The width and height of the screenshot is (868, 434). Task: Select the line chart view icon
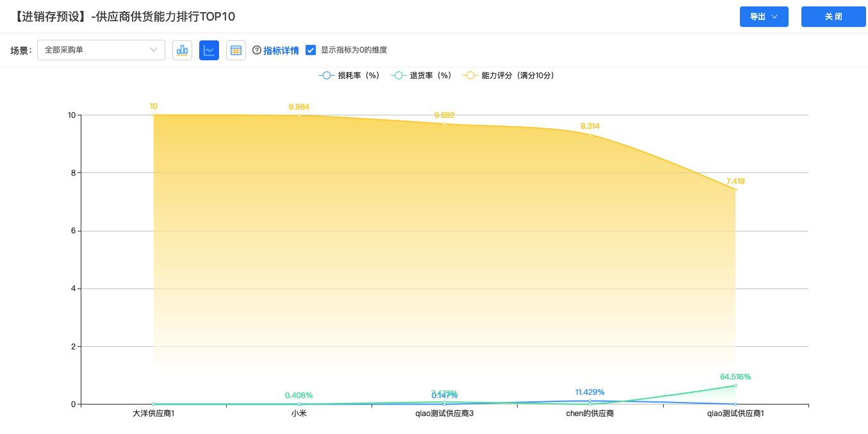(209, 50)
